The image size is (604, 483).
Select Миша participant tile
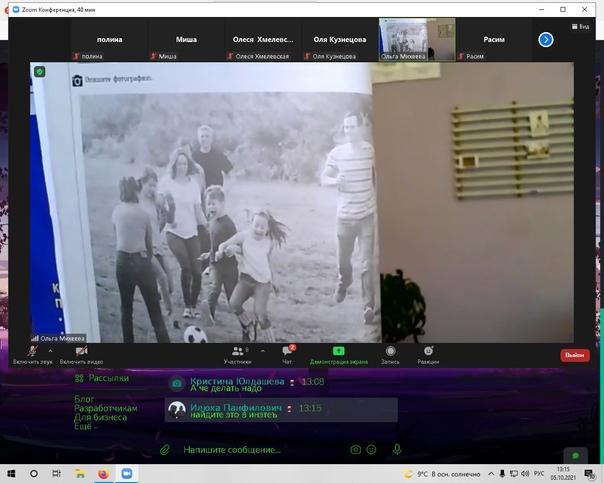coord(186,40)
